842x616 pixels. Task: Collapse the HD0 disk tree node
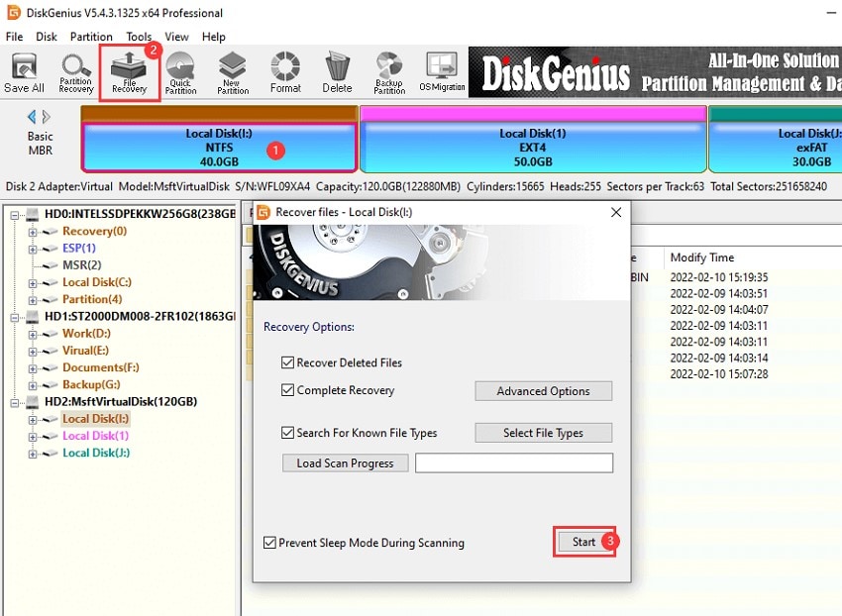coord(15,215)
